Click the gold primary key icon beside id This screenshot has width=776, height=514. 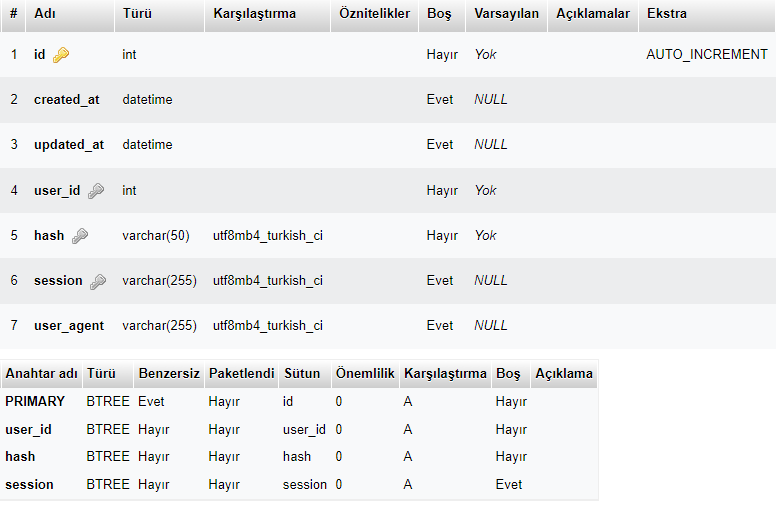coord(61,55)
